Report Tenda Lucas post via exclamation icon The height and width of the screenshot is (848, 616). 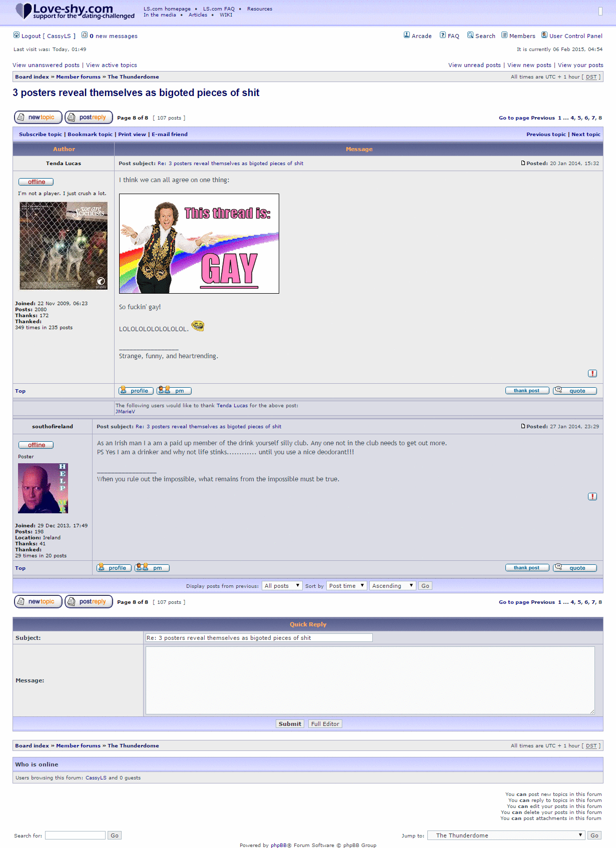coord(592,373)
